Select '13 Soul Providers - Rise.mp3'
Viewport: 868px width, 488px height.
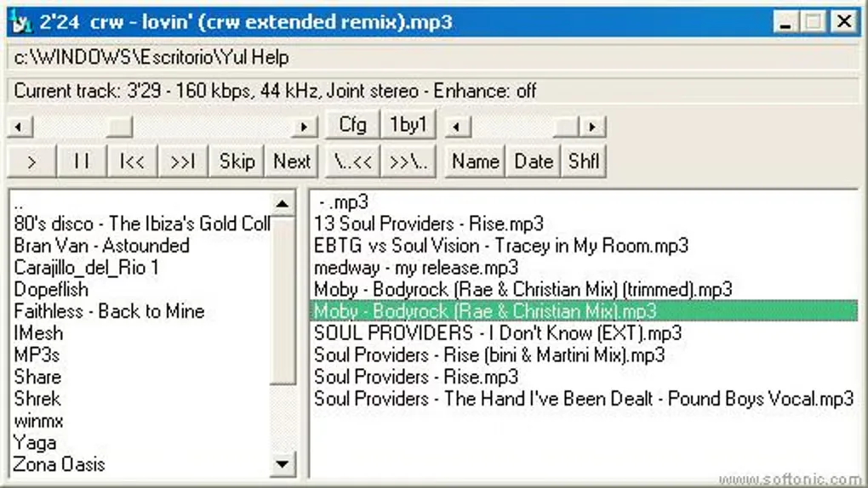428,224
